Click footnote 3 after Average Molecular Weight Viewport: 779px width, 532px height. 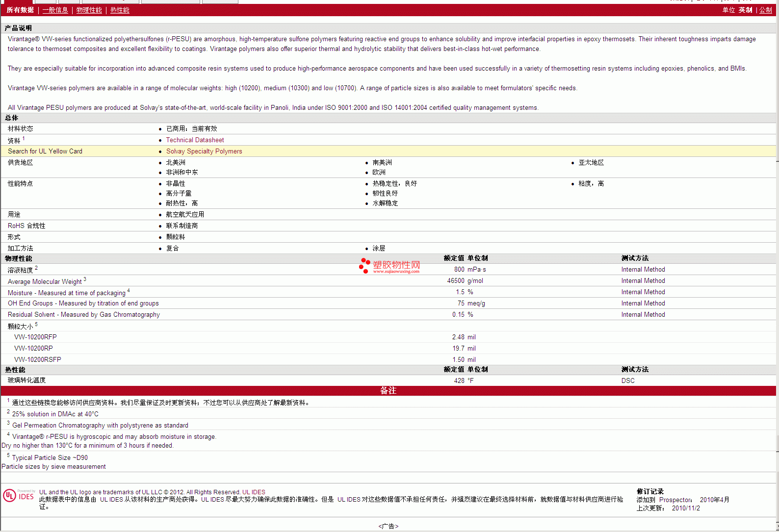(85, 279)
